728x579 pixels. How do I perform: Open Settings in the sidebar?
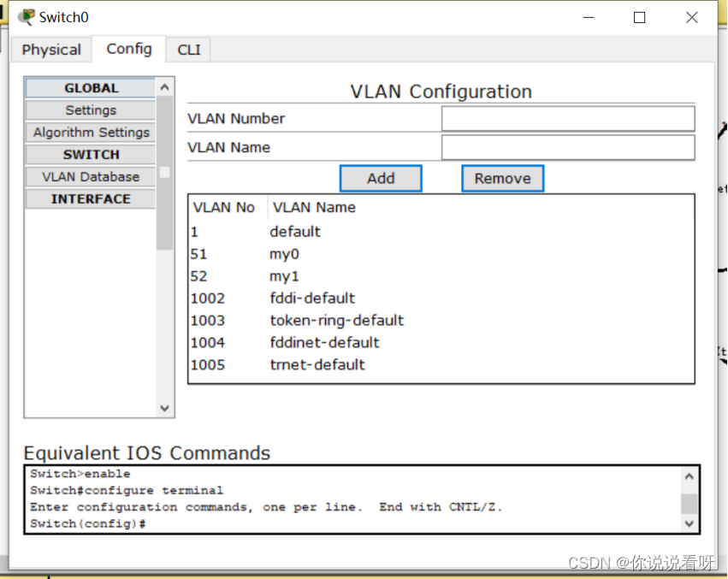point(91,110)
